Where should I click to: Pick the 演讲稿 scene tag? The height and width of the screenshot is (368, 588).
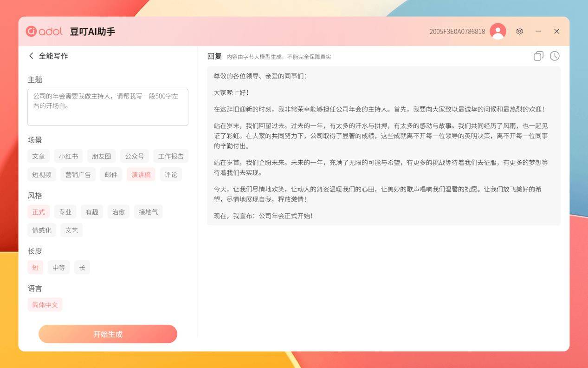pyautogui.click(x=141, y=175)
